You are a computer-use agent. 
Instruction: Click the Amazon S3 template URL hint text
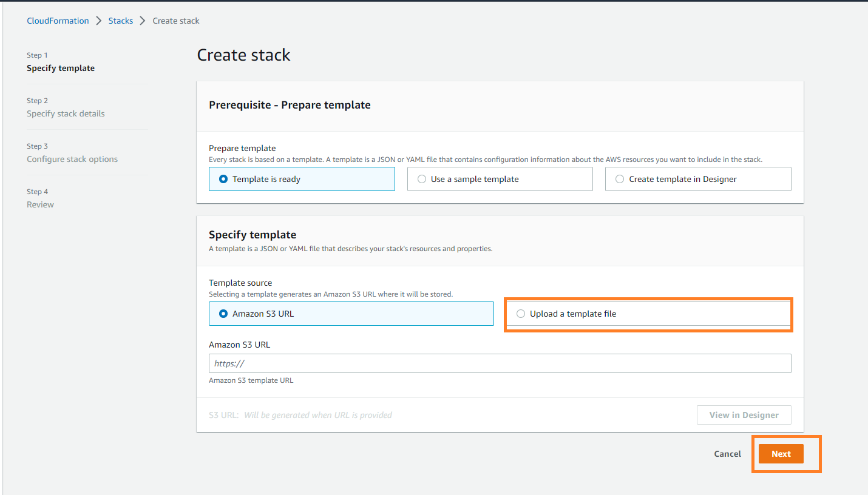click(251, 380)
